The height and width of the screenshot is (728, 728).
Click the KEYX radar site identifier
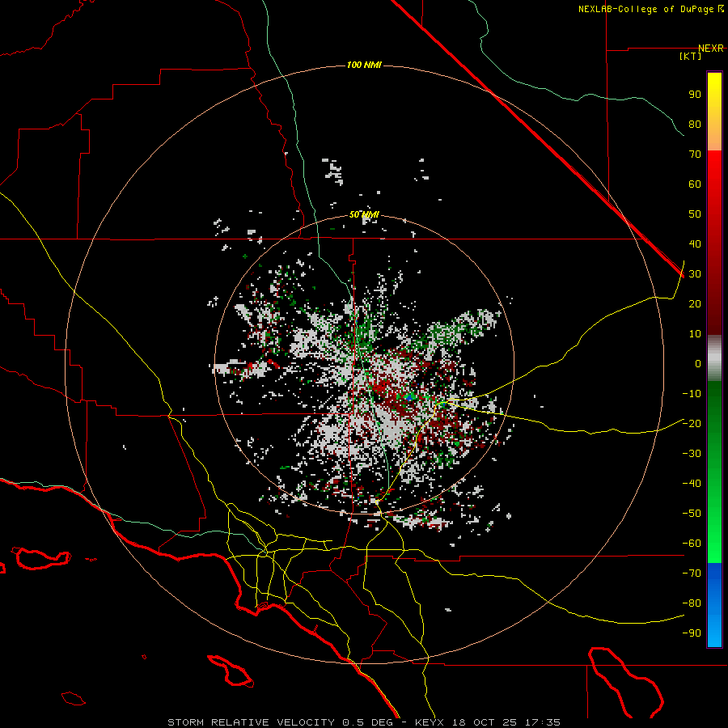(x=430, y=722)
